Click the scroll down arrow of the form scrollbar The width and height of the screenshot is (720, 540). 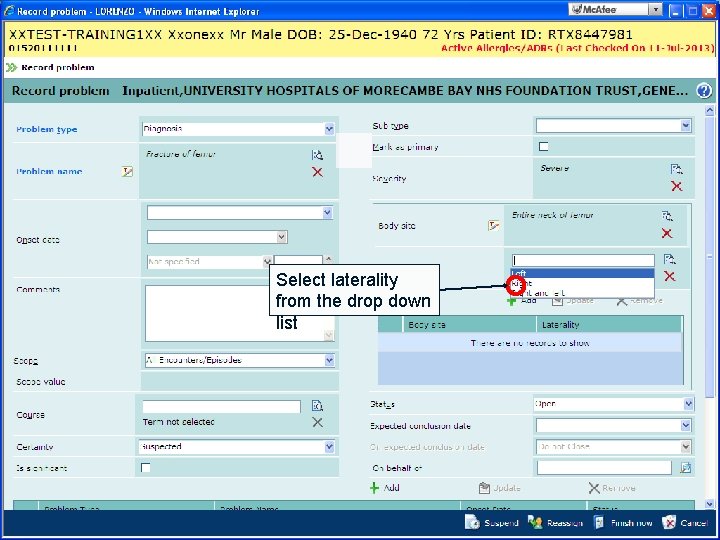coord(709,504)
